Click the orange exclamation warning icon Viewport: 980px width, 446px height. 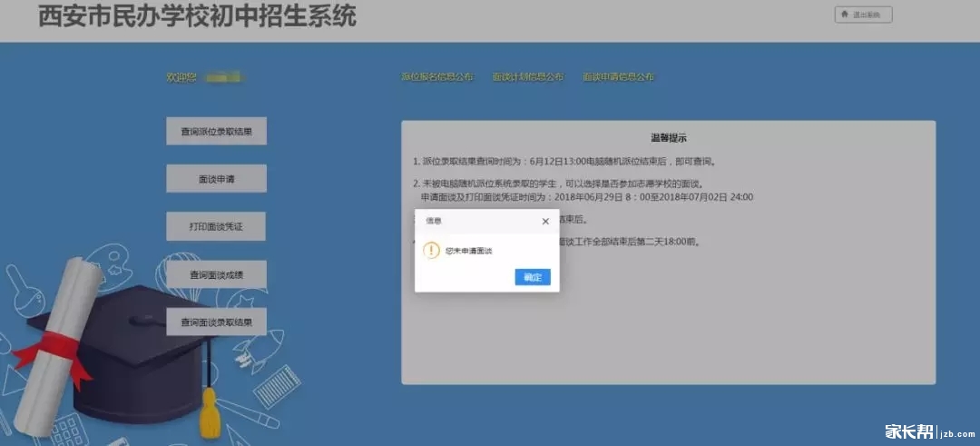pyautogui.click(x=432, y=251)
